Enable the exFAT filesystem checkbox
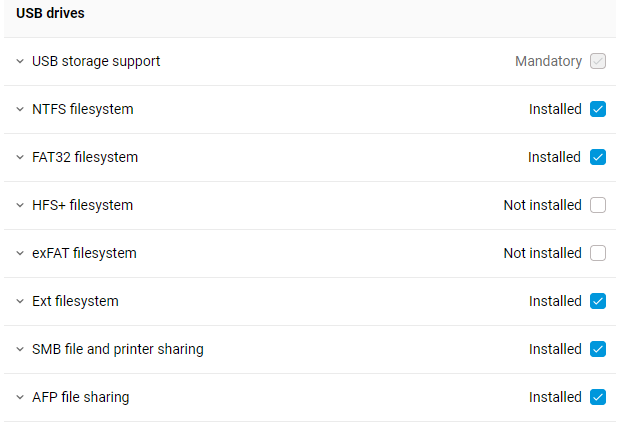The width and height of the screenshot is (621, 425). point(598,253)
